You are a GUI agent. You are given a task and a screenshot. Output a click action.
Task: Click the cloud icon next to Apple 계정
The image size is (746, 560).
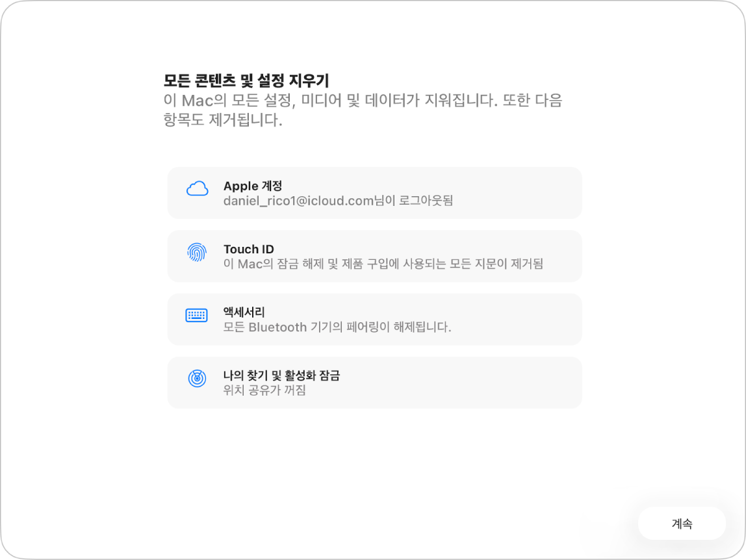(197, 188)
